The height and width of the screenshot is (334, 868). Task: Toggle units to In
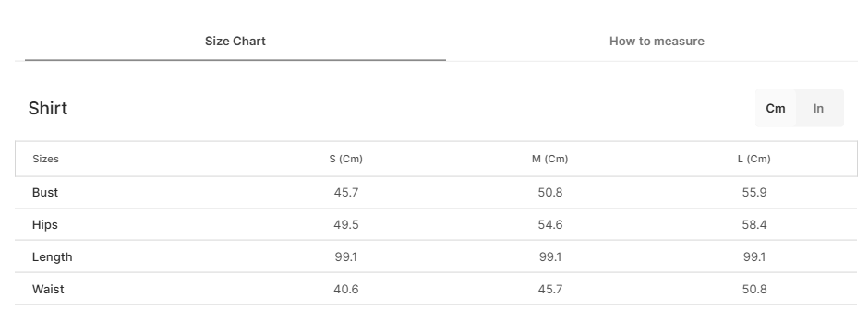(x=819, y=108)
